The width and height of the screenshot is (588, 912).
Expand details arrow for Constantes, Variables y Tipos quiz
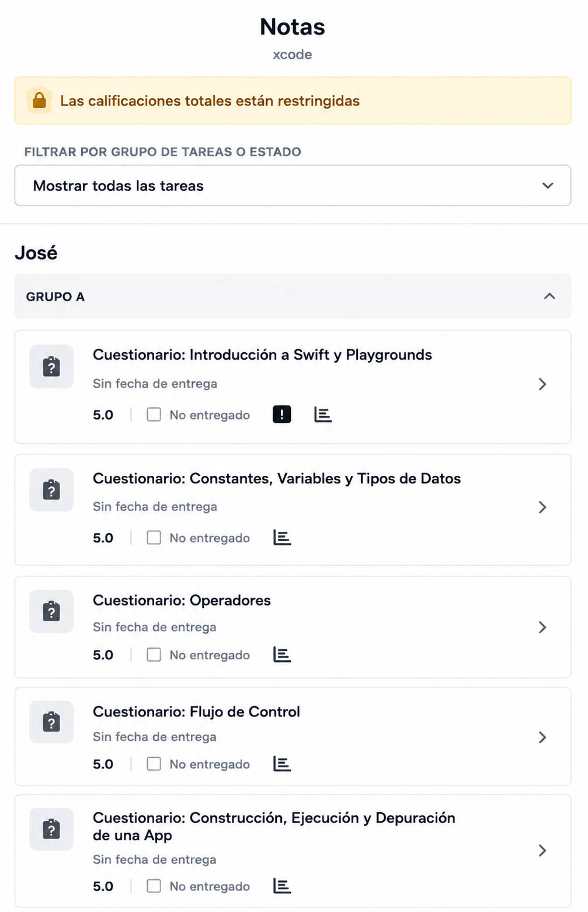click(542, 507)
